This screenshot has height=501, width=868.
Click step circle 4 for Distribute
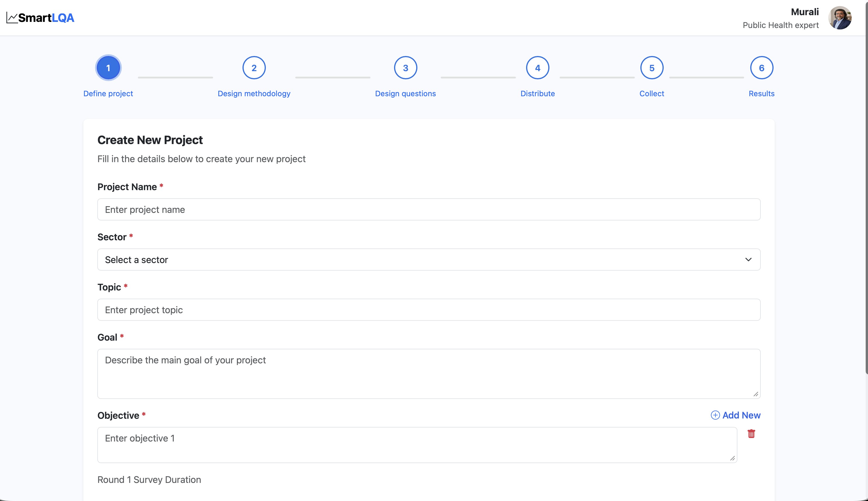pos(537,67)
